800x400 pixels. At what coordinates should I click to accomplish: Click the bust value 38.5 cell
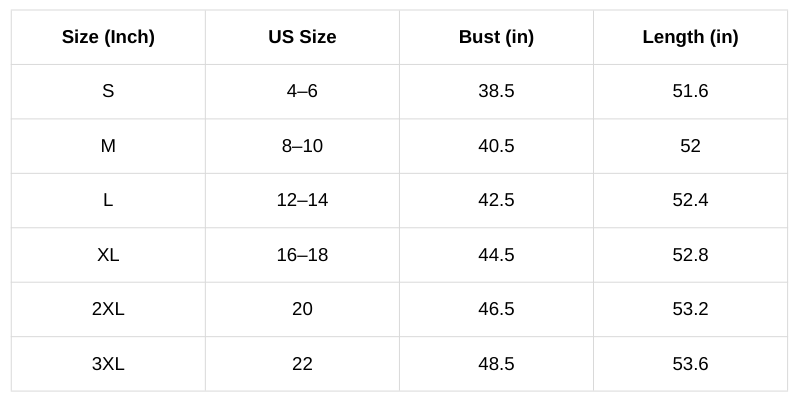tap(496, 91)
